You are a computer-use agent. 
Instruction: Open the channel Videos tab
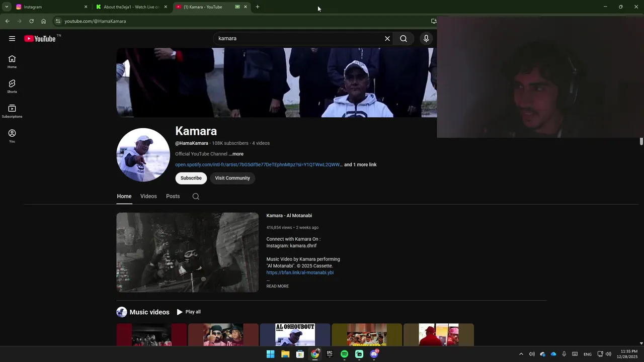pyautogui.click(x=148, y=197)
